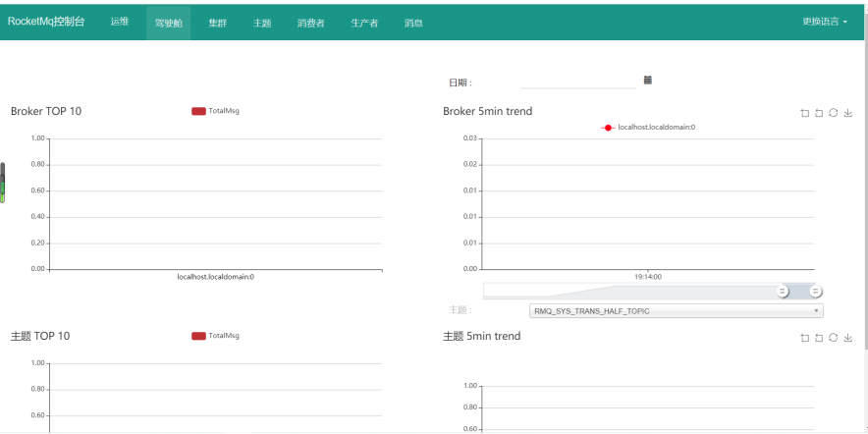Viewport: 868px width, 434px height.
Task: Activate area zoom icon in 主题 5min trend
Action: 805,338
